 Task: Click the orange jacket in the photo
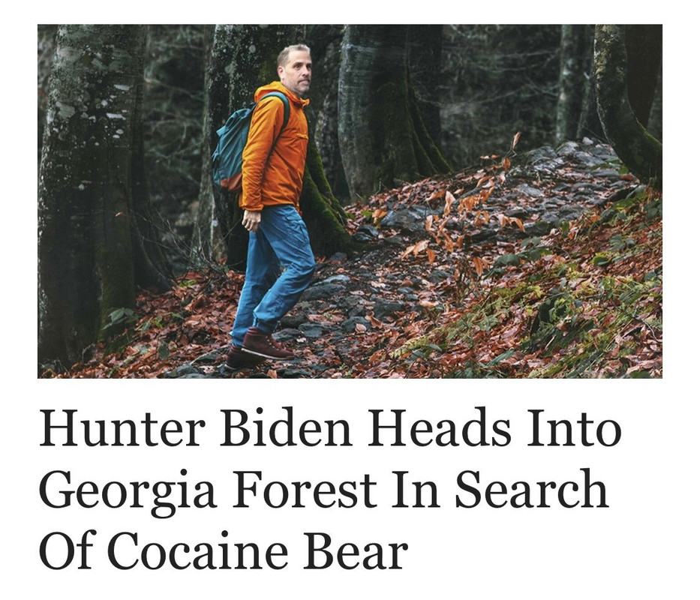coord(275,147)
